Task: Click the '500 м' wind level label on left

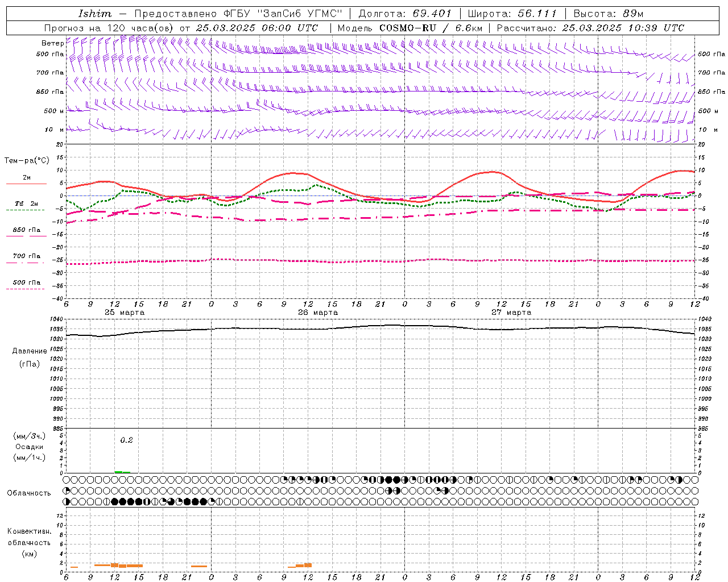Action: 54,111
